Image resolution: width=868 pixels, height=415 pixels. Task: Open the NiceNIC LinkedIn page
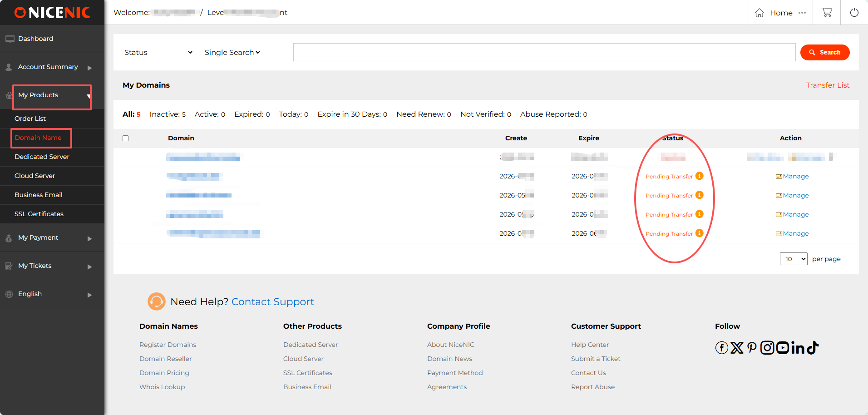(798, 348)
